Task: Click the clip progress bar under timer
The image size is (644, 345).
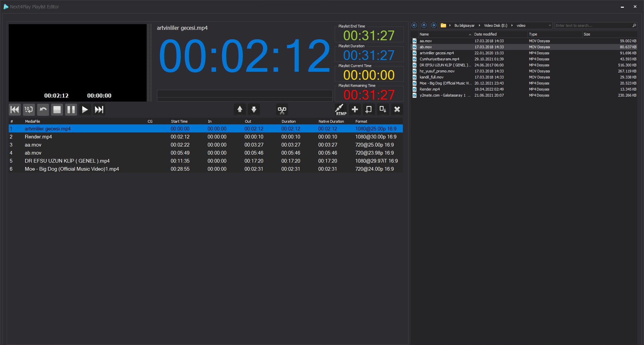Action: pos(245,94)
